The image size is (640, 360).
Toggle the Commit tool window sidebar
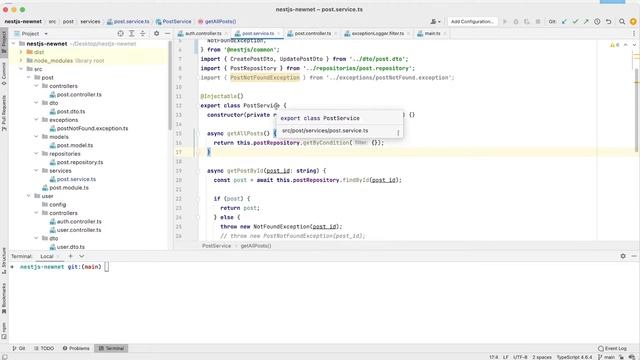(4, 73)
